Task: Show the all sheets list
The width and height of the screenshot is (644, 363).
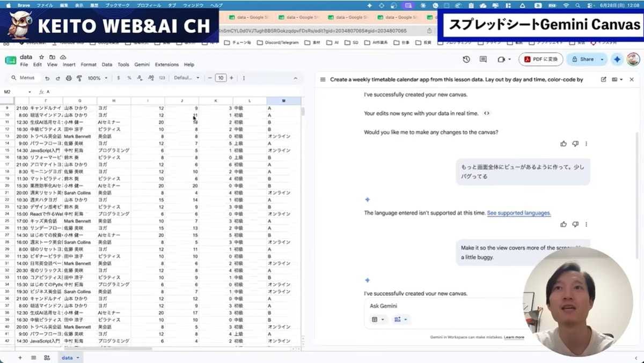Action: point(33,358)
